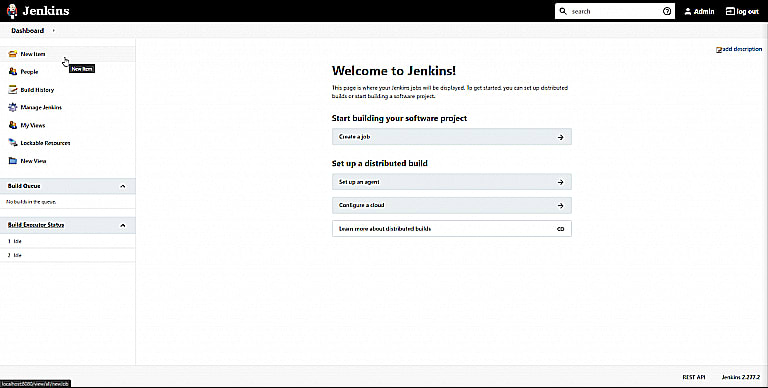768x388 pixels.
Task: Focus the search input field
Action: (x=614, y=11)
